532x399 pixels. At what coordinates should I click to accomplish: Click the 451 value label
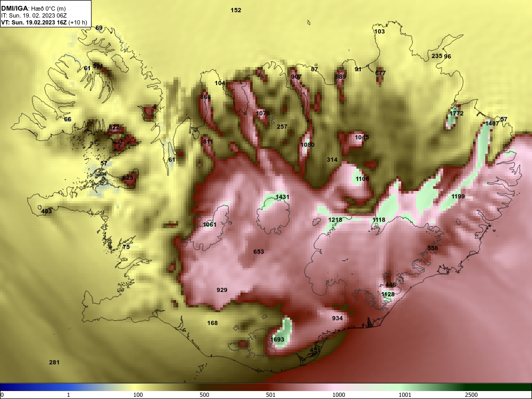pos(315,350)
